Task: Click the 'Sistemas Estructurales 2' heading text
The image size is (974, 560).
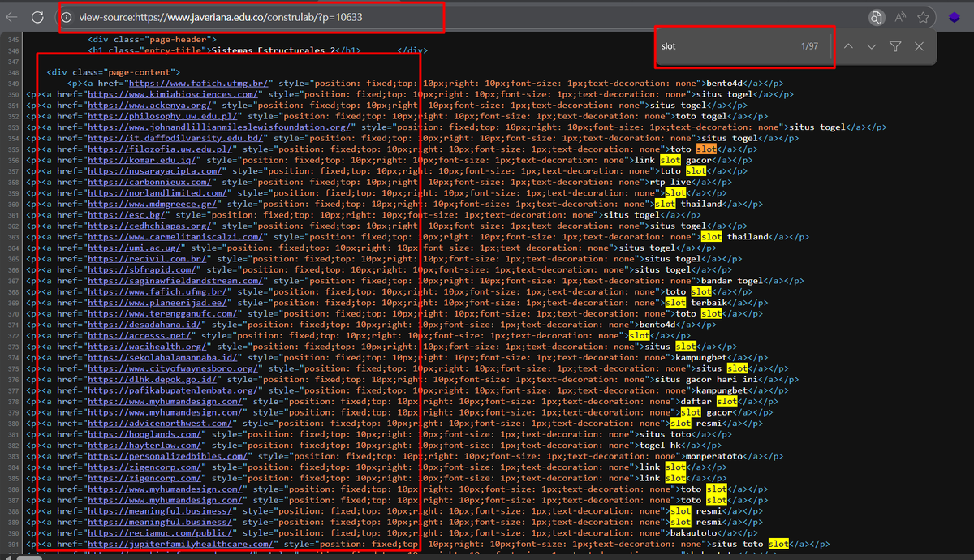Action: pyautogui.click(x=274, y=50)
